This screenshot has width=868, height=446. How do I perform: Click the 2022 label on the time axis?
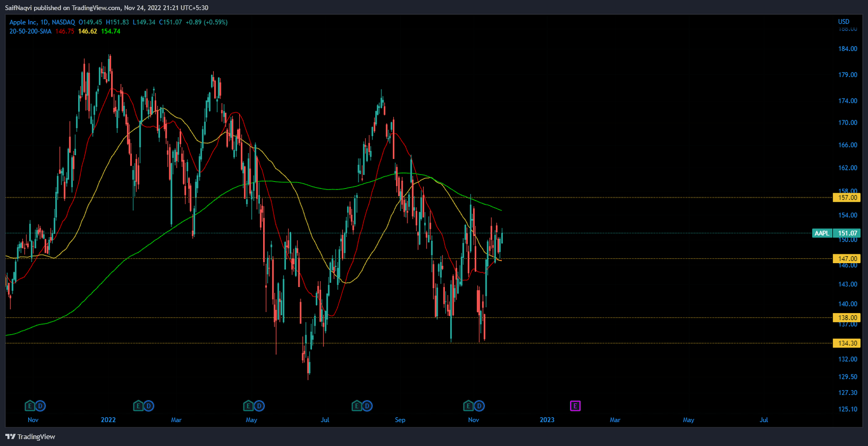[x=108, y=420]
